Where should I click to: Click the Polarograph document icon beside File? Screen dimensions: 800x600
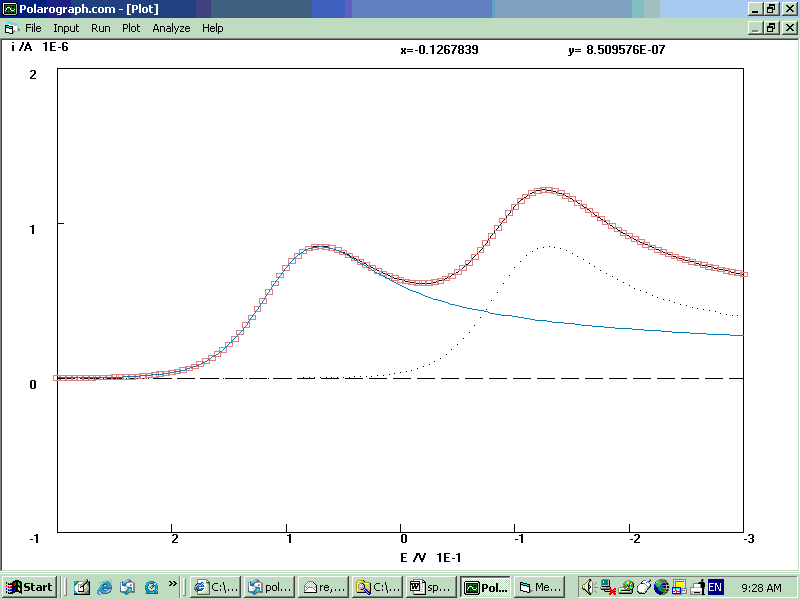click(x=11, y=28)
